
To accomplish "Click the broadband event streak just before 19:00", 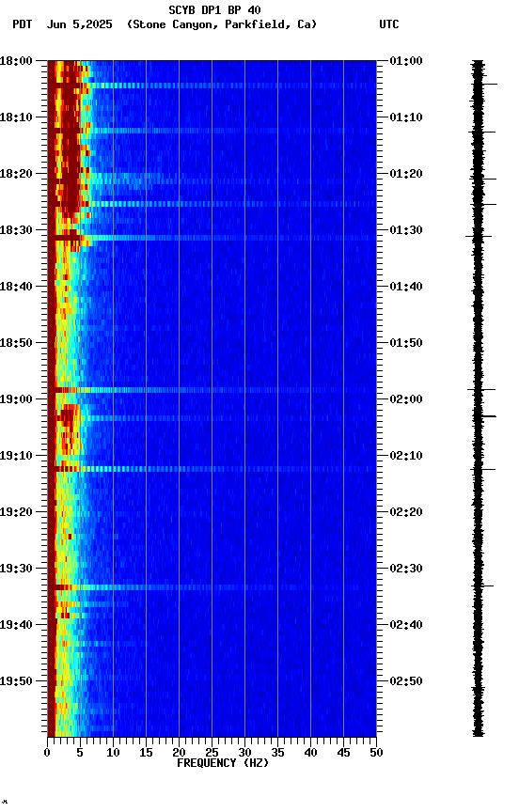I will pyautogui.click(x=212, y=390).
